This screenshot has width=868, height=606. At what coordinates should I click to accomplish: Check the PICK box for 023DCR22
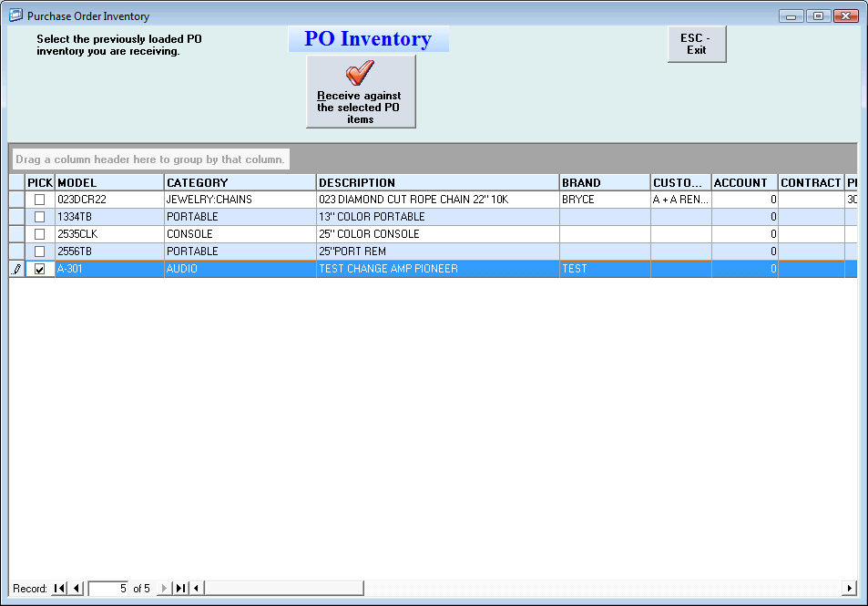click(x=39, y=200)
